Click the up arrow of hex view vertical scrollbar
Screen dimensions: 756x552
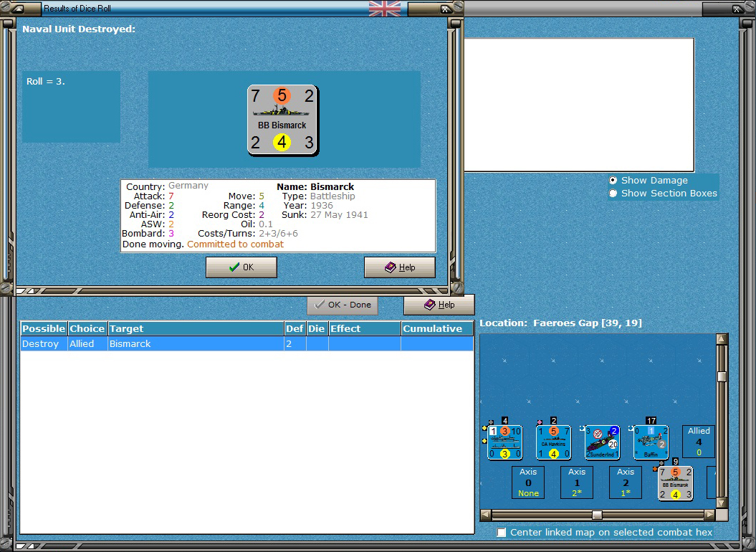click(x=722, y=339)
